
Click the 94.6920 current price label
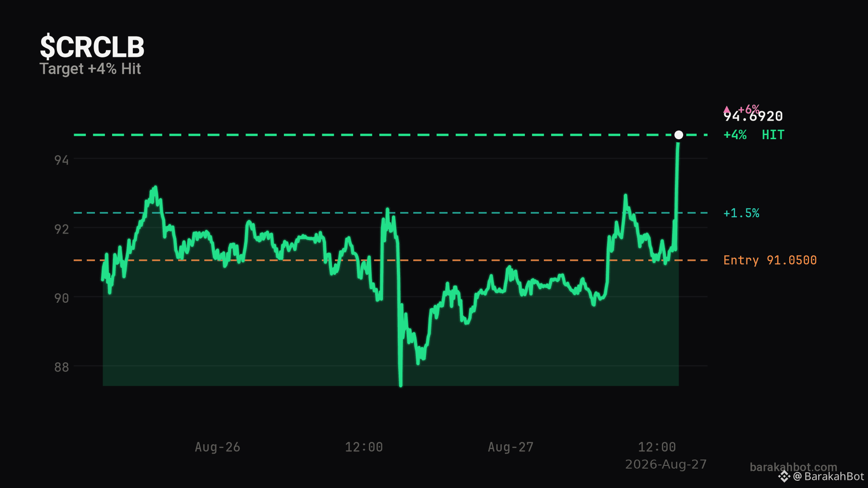click(753, 117)
